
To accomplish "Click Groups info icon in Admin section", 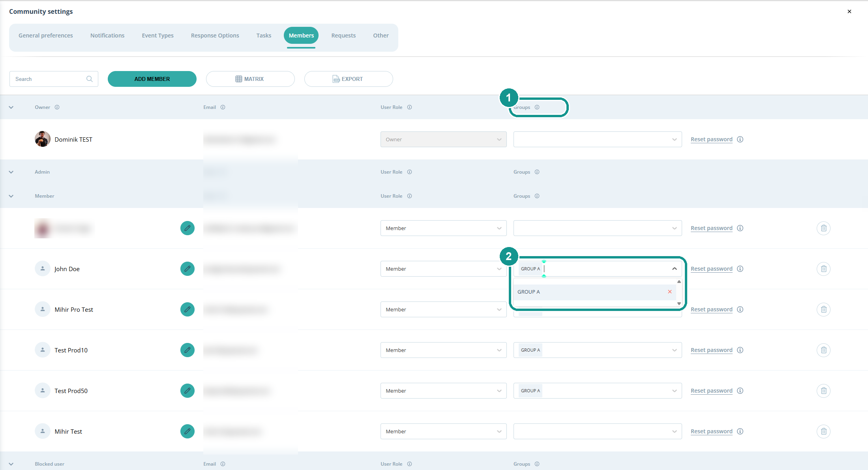I will coord(537,172).
